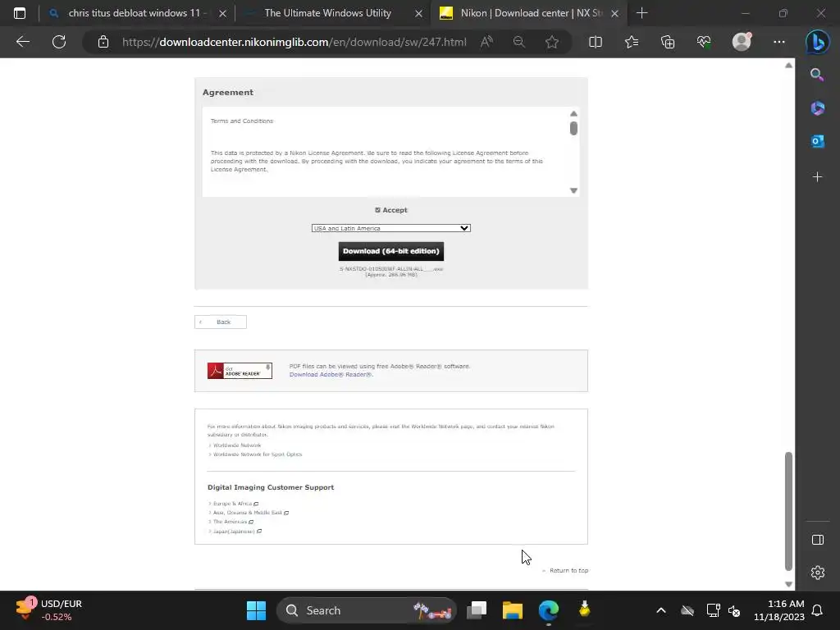Click the Back button on page
Viewport: 840px width, 630px height.
[x=220, y=322]
